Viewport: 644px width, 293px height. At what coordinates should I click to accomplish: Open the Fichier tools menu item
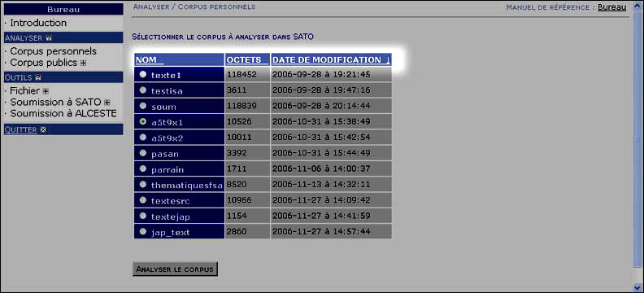click(x=24, y=91)
